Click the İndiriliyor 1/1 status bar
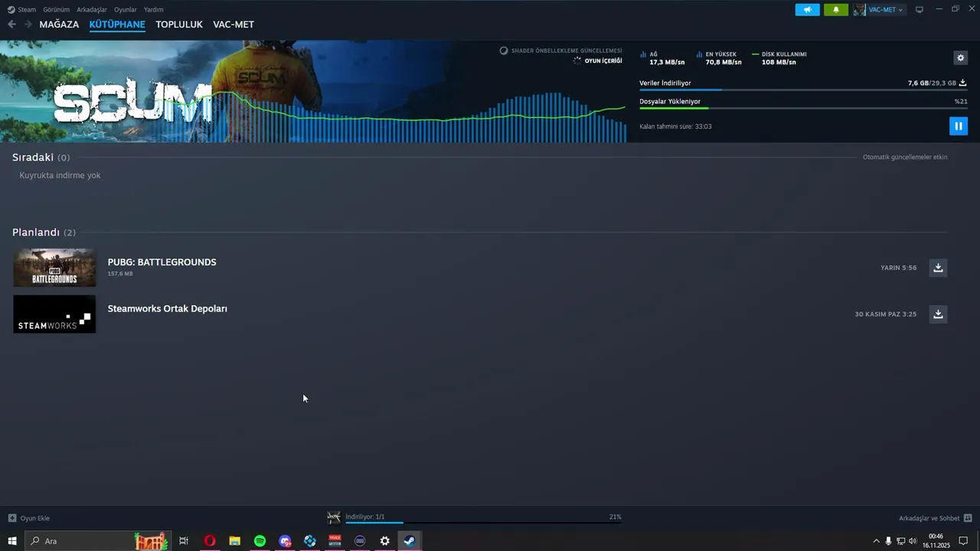Viewport: 980px width, 551px height. pyautogui.click(x=483, y=517)
